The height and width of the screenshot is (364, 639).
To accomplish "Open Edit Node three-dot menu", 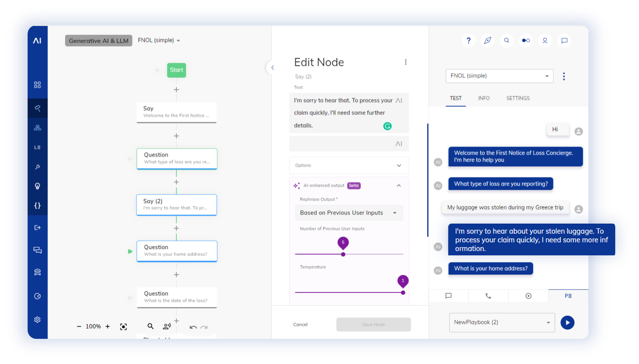I will tap(406, 62).
